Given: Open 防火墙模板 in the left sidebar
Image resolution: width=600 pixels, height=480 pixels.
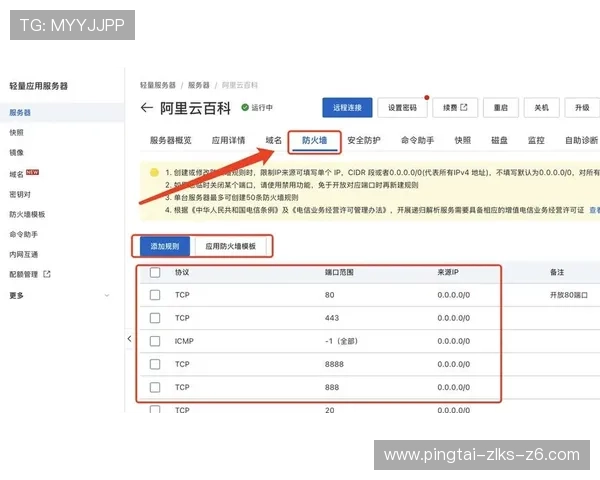Looking at the screenshot, I should click(x=27, y=214).
